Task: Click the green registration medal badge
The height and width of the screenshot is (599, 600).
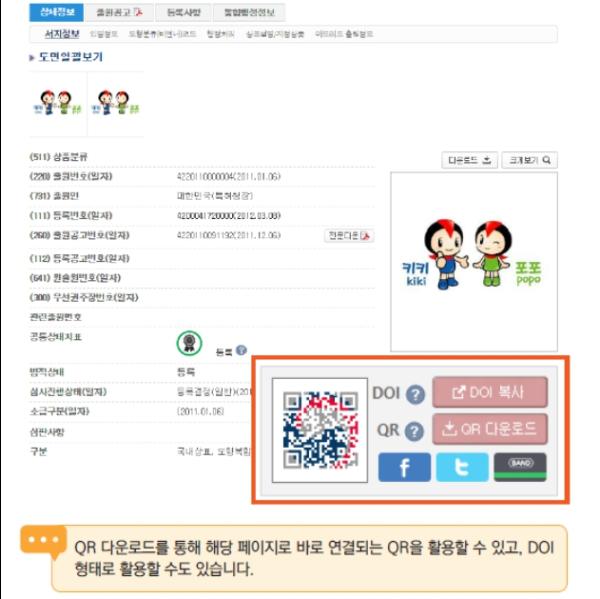Action: pyautogui.click(x=189, y=343)
